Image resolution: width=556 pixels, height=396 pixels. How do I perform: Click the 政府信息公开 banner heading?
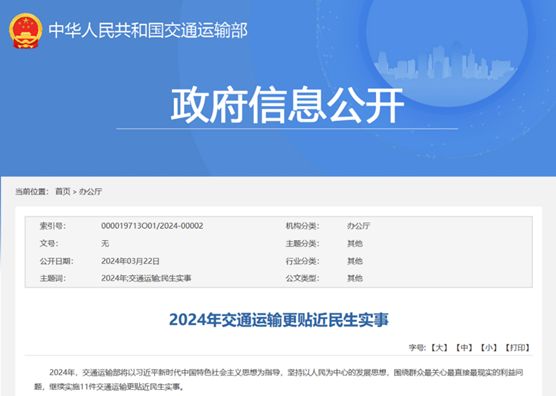click(x=287, y=105)
